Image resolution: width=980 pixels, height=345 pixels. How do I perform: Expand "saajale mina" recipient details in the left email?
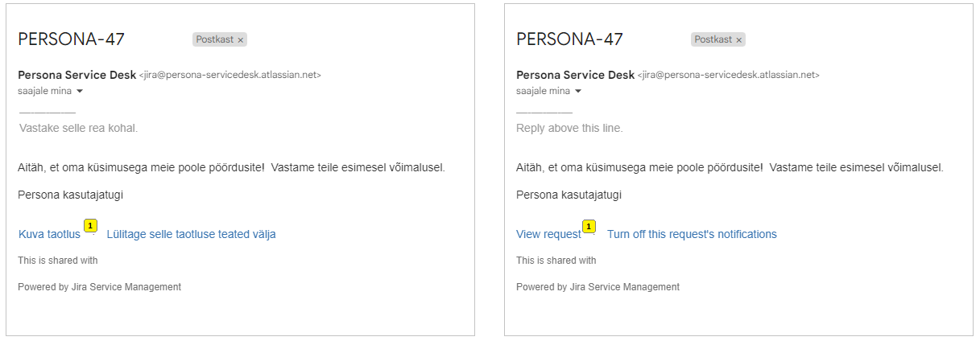point(80,92)
